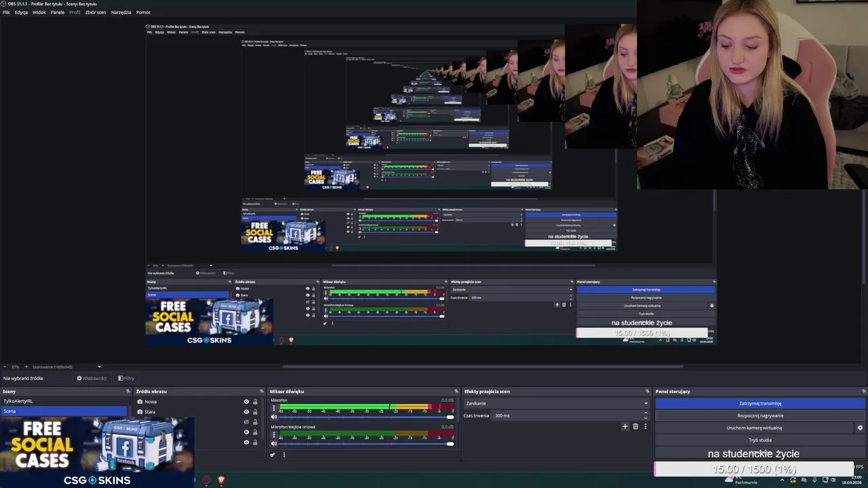Open transition properties menu dots

pos(645,426)
